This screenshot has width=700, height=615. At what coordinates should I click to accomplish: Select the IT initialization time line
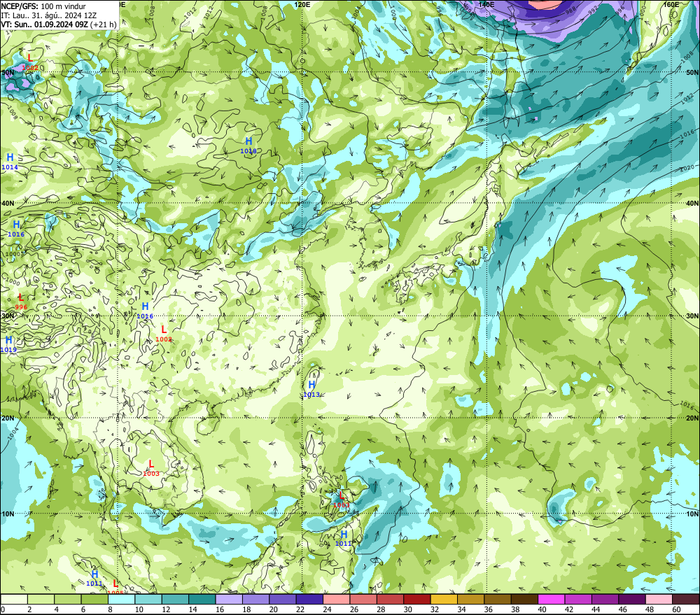tap(49, 15)
